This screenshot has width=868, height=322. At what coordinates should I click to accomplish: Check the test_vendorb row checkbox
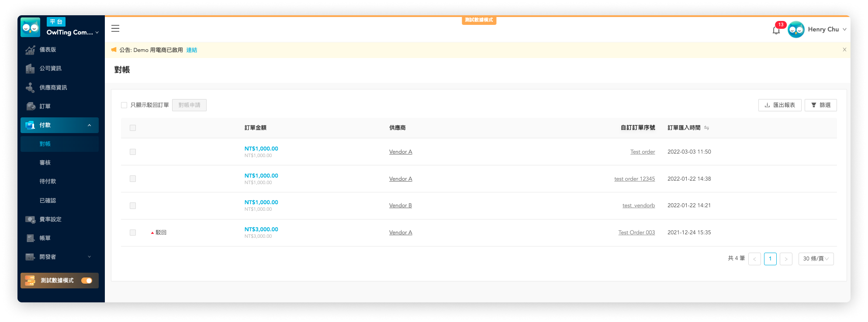click(x=133, y=206)
